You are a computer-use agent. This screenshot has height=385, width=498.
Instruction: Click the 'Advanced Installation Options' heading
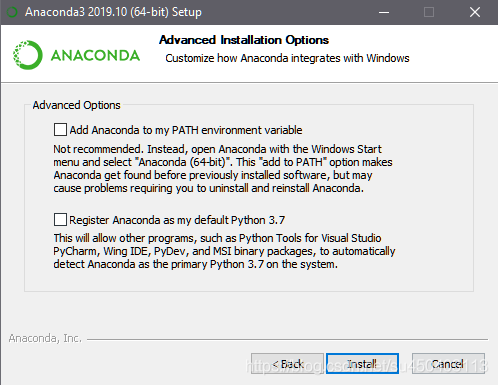click(x=244, y=40)
